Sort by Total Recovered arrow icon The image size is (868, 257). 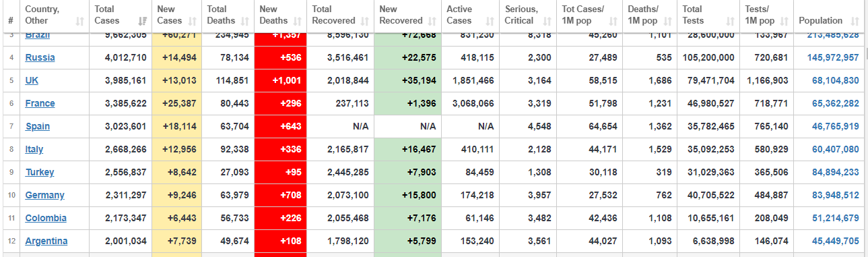pyautogui.click(x=365, y=21)
